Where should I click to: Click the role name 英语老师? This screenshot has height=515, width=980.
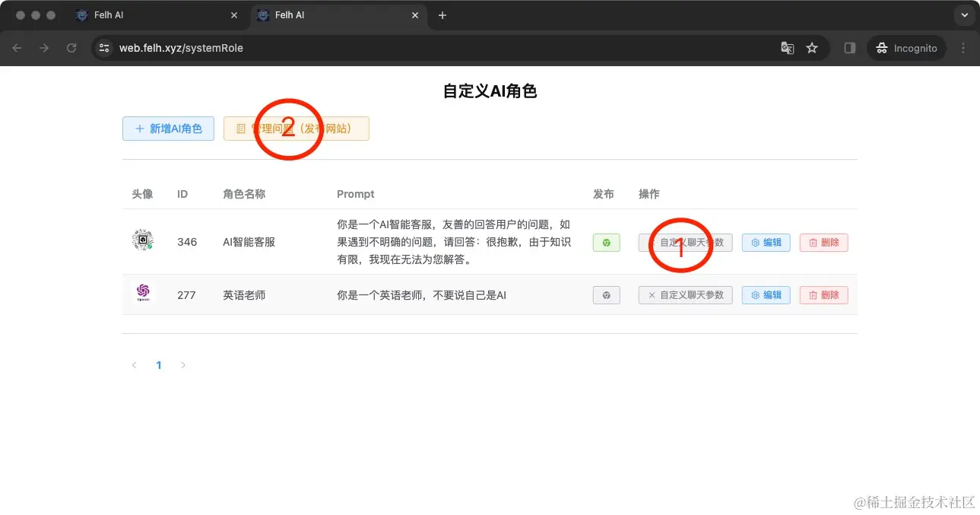point(244,295)
